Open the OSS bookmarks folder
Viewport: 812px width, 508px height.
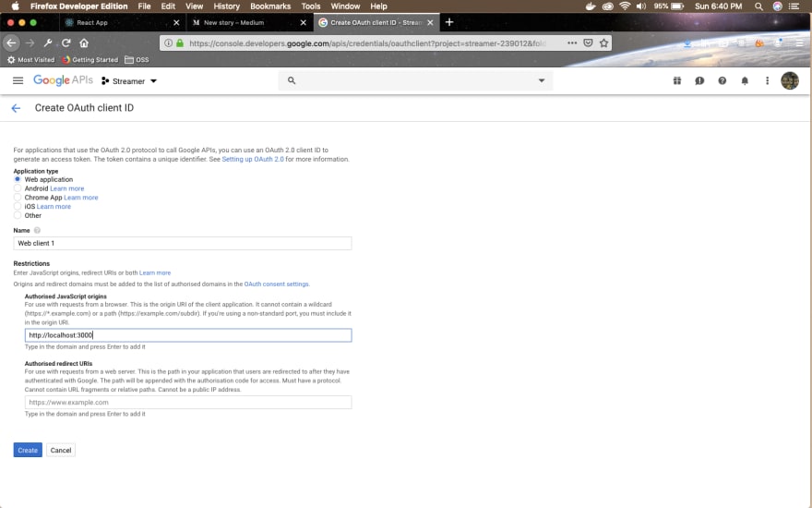click(137, 60)
